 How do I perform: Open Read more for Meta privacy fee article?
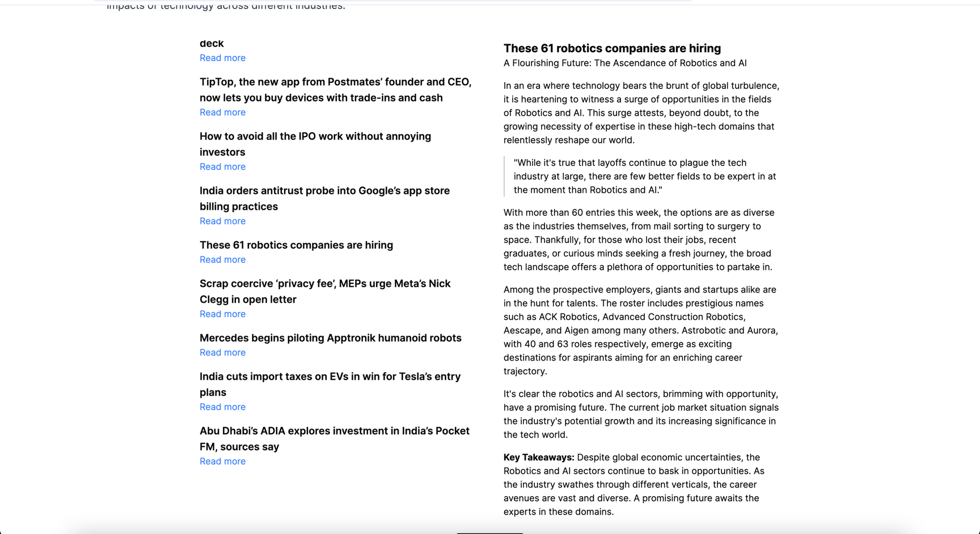click(x=222, y=314)
